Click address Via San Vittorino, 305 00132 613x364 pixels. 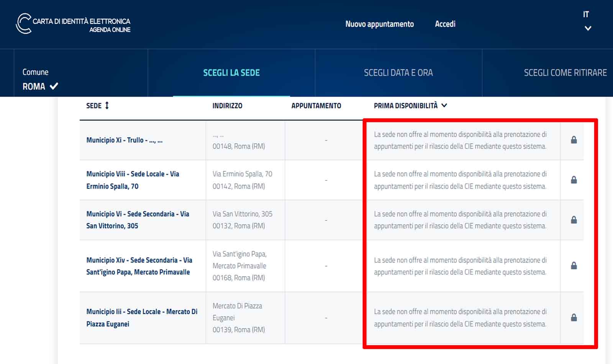click(242, 220)
